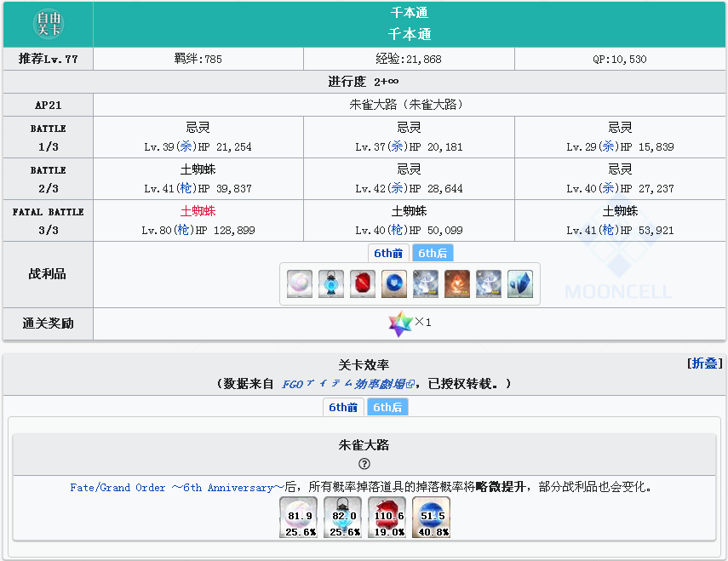Open the blue crystal loot icon in 战利品
The image size is (728, 561).
click(x=520, y=283)
